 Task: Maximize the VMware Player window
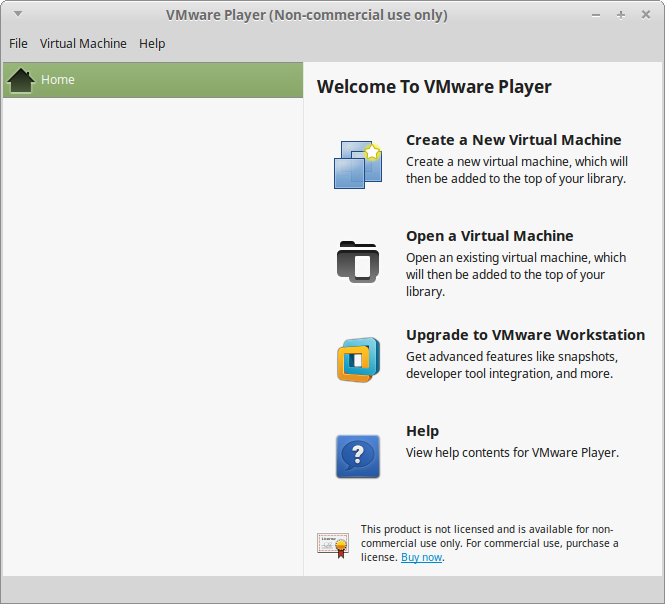(621, 15)
